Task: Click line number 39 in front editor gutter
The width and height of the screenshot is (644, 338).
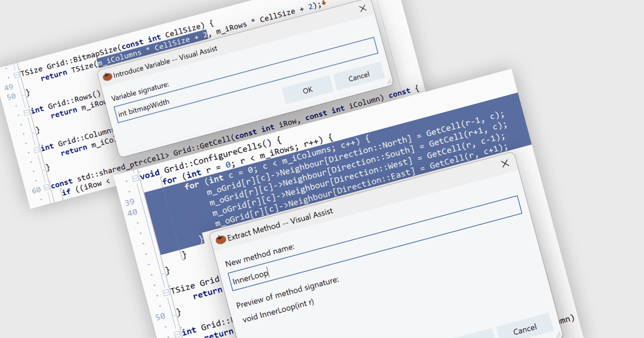Action: [129, 203]
